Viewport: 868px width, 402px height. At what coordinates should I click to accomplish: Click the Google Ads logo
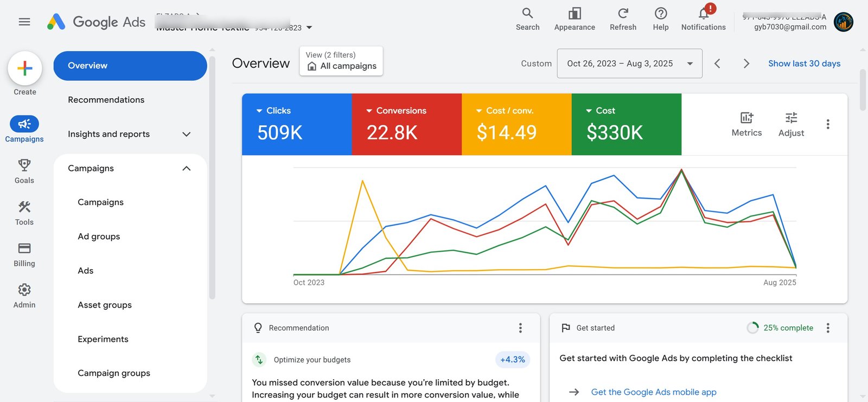tap(96, 22)
